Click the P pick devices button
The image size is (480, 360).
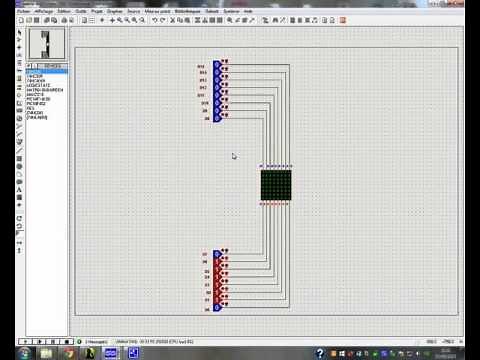29,66
